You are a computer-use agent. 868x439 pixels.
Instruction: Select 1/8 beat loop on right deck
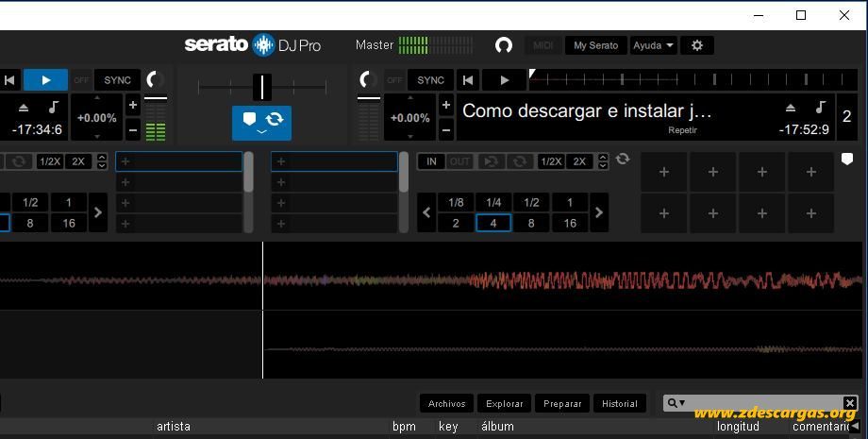tap(456, 202)
